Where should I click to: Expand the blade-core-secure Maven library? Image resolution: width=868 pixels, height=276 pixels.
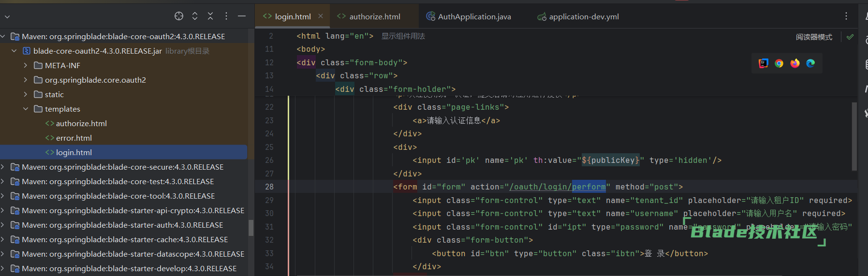pyautogui.click(x=3, y=167)
